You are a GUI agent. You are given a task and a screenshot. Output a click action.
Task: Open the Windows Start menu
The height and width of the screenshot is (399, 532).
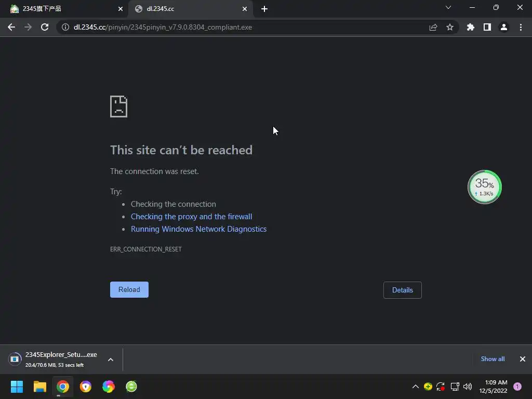[17, 387]
